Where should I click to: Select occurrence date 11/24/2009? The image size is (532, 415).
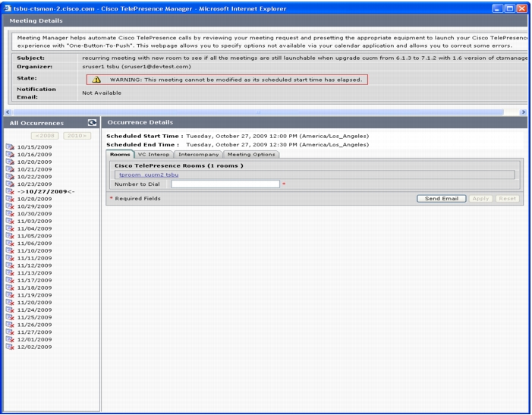35,310
